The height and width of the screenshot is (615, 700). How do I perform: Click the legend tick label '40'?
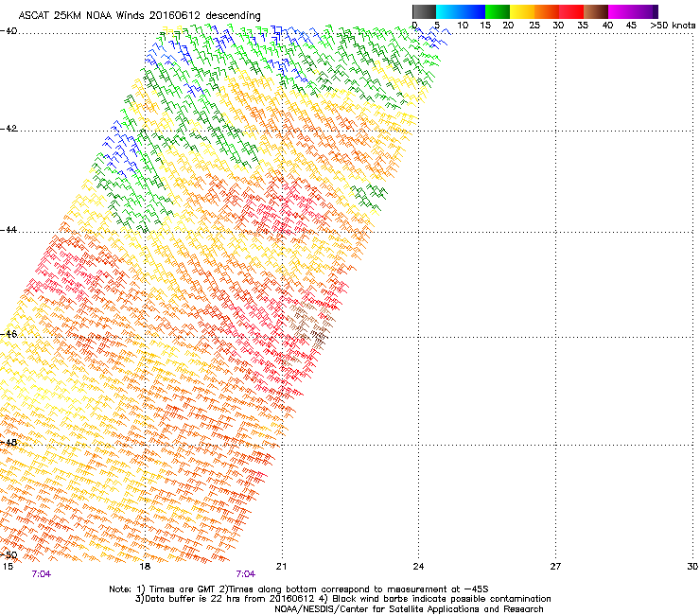[607, 26]
